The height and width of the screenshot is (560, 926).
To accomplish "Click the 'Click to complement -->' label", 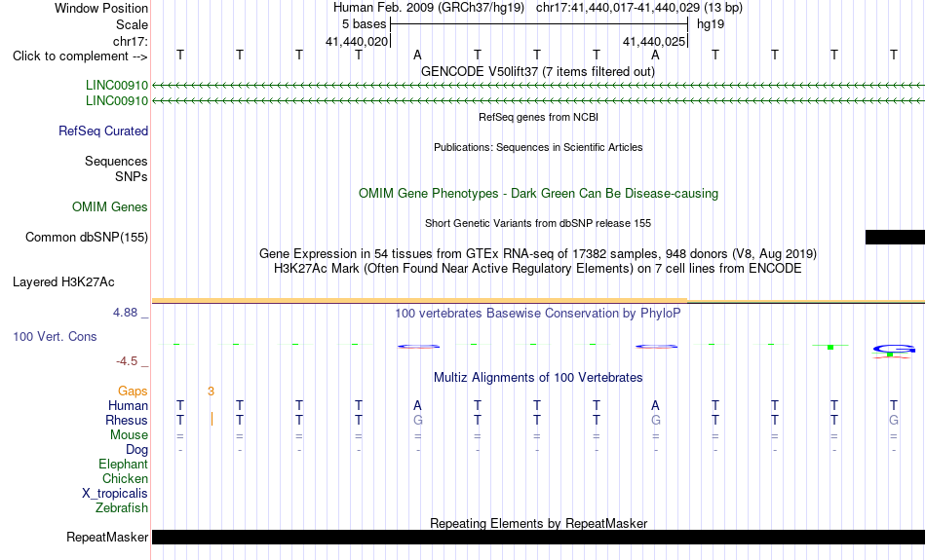I will coord(80,56).
